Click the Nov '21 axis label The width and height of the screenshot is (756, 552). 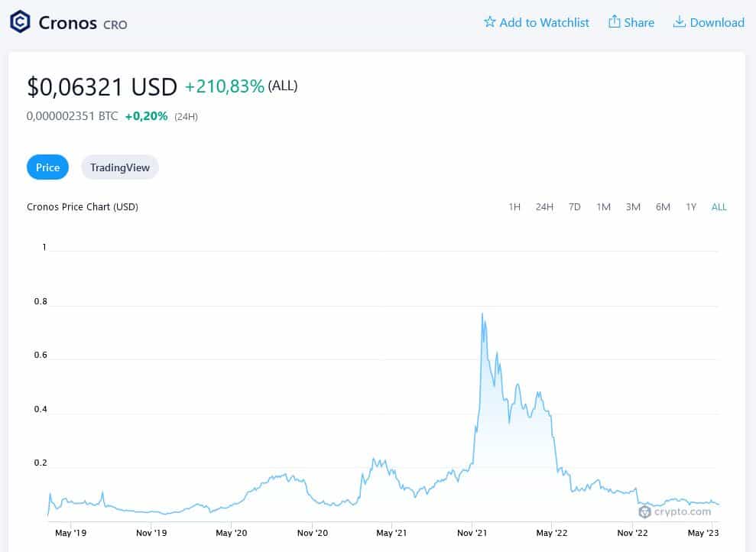pyautogui.click(x=472, y=533)
